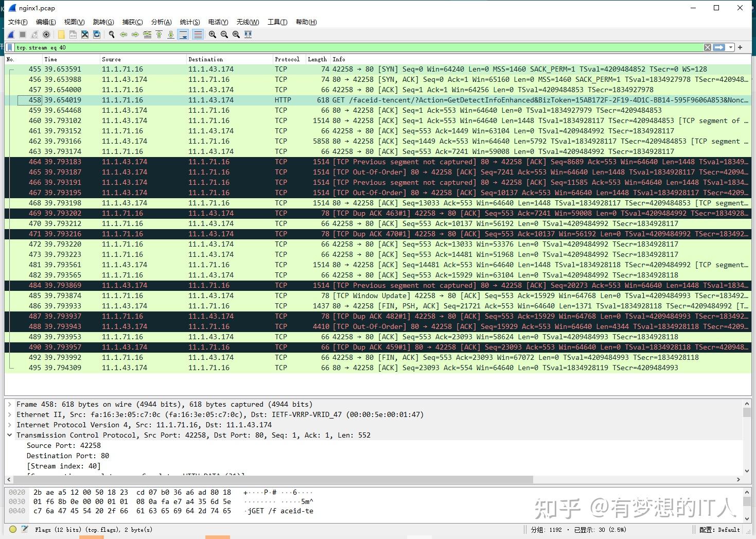
Task: Click the zoom out magnifier icon
Action: [x=224, y=34]
